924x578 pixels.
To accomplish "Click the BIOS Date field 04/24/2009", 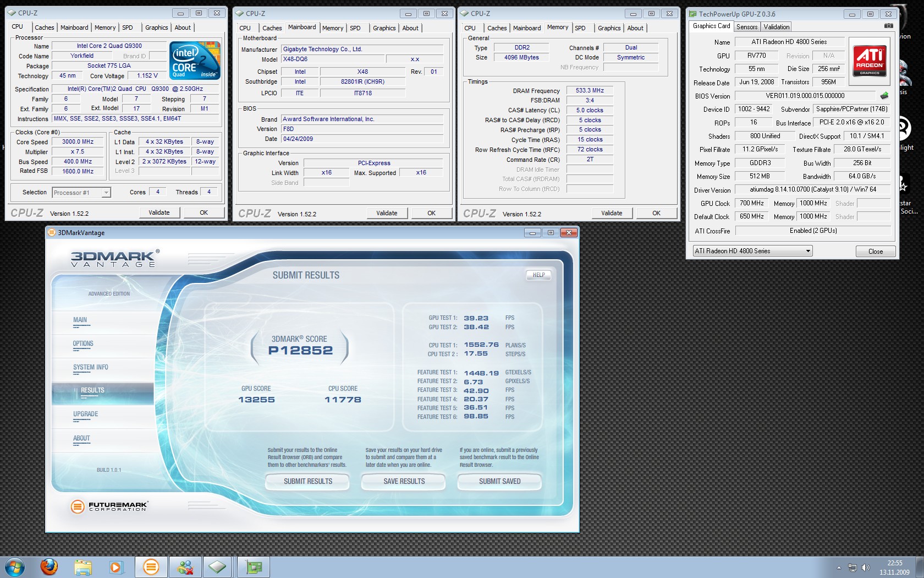I will 362,139.
